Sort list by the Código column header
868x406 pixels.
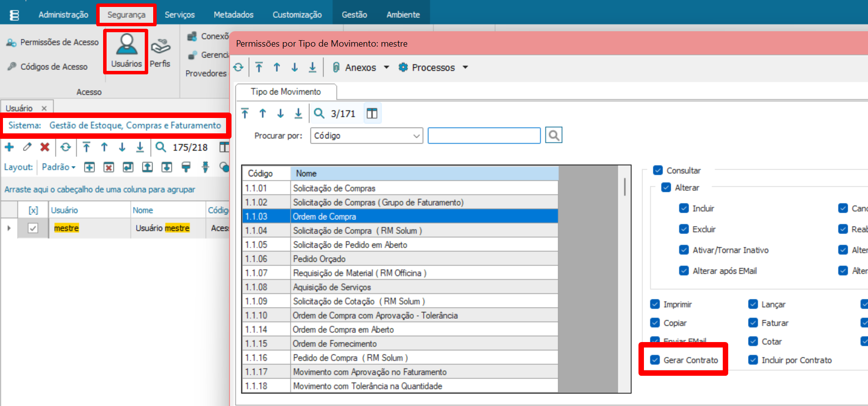pos(266,174)
